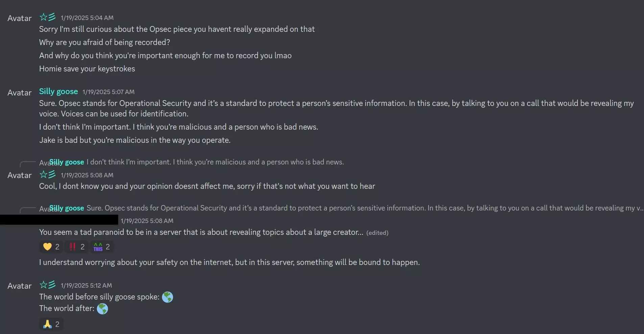Click the 1/19/2025 5:07 AM timestamp
Screen dimensions: 644x334
(x=109, y=92)
